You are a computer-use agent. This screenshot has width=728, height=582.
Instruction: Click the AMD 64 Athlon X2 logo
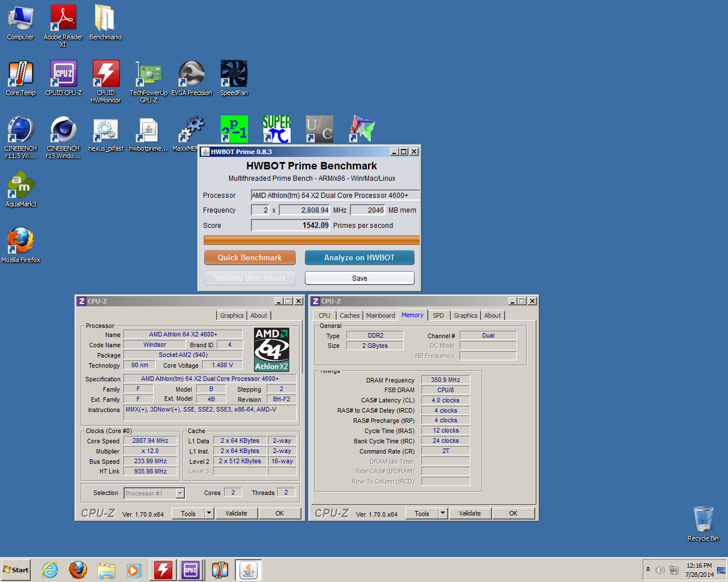271,350
